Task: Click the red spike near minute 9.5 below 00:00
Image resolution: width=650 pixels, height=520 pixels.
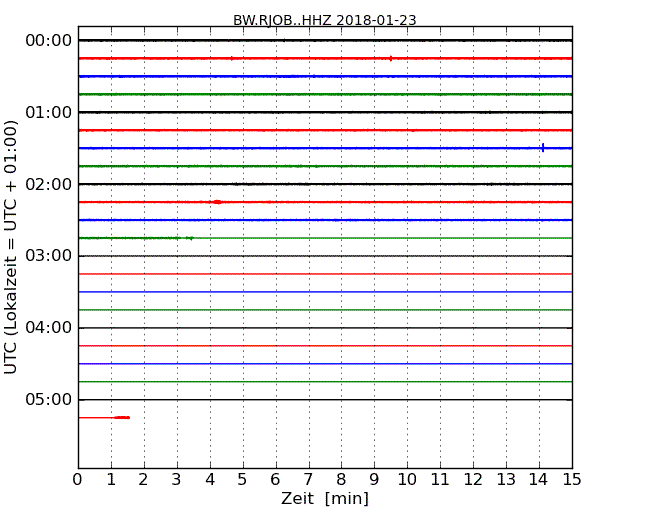Action: [x=390, y=58]
